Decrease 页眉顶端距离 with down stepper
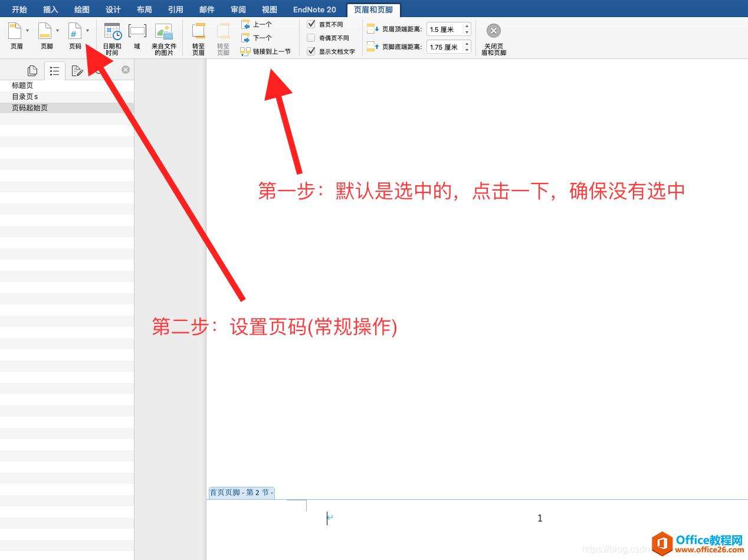748x560 pixels. pos(467,32)
